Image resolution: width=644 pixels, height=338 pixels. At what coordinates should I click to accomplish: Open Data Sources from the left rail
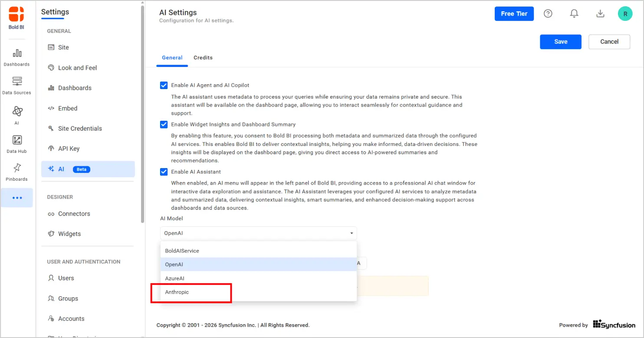pyautogui.click(x=16, y=86)
